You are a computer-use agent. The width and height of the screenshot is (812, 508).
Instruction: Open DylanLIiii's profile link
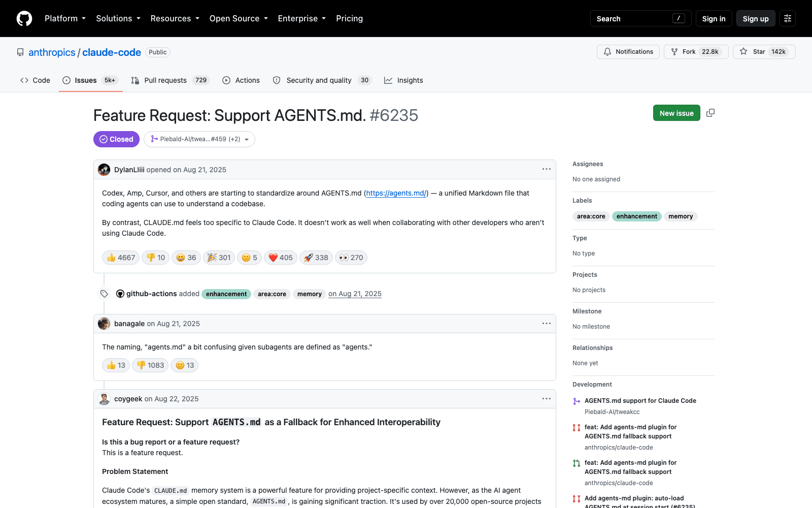(x=129, y=170)
